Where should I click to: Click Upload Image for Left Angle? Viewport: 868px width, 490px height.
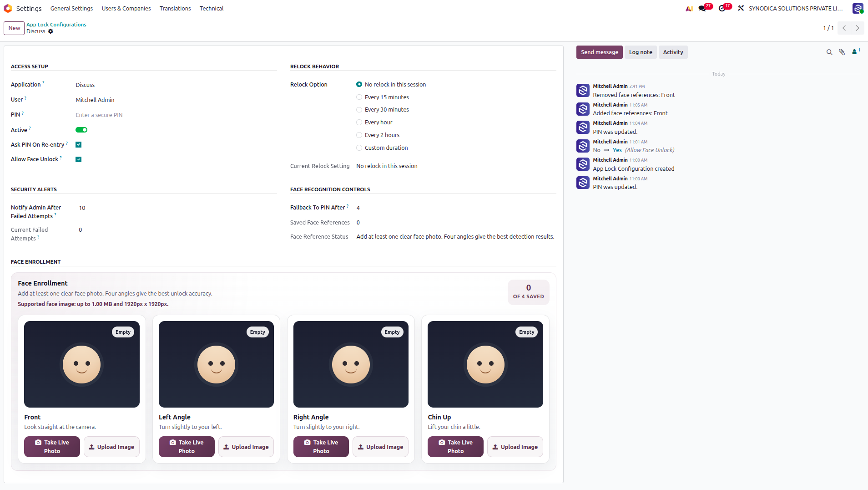point(246,447)
